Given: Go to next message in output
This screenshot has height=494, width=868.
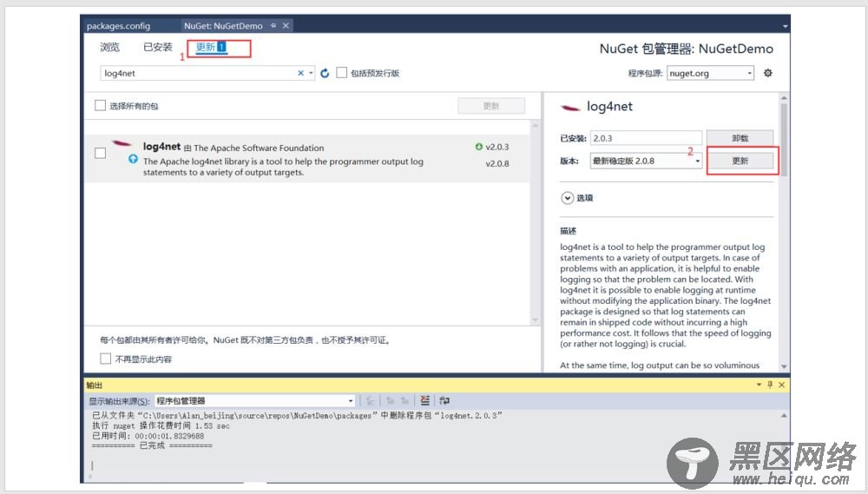Looking at the screenshot, I should [x=404, y=400].
